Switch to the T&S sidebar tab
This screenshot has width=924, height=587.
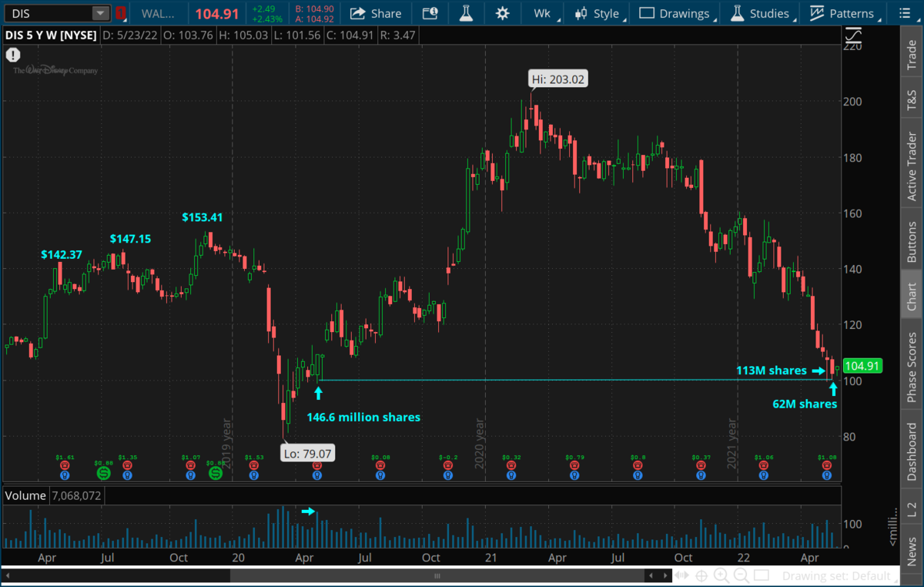(912, 99)
